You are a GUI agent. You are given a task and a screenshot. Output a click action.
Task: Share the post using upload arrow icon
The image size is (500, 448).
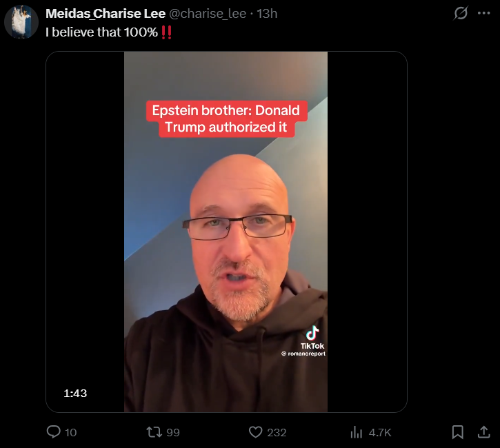[483, 432]
